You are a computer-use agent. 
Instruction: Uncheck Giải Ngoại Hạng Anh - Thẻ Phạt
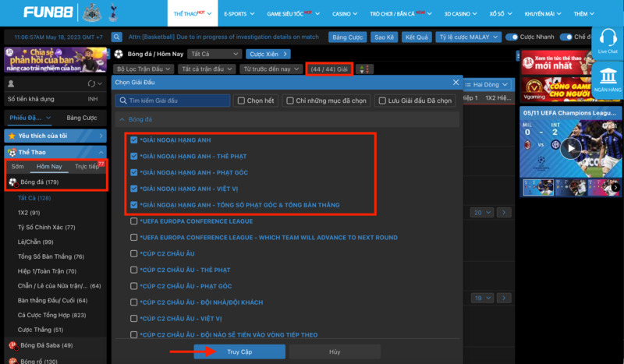click(x=135, y=157)
